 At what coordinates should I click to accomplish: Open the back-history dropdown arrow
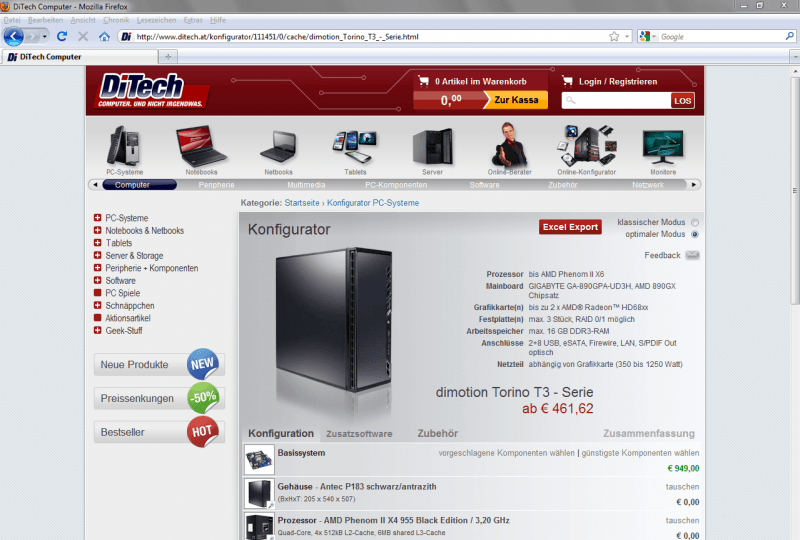pos(44,37)
